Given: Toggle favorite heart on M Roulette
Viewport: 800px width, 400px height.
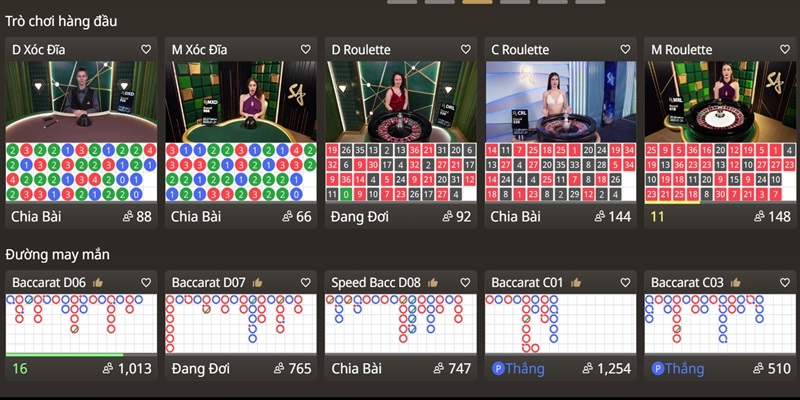Looking at the screenshot, I should [785, 49].
